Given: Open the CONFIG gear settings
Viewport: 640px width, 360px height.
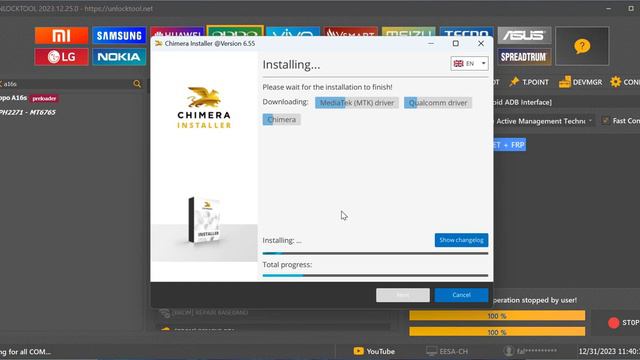Looking at the screenshot, I should [625, 82].
